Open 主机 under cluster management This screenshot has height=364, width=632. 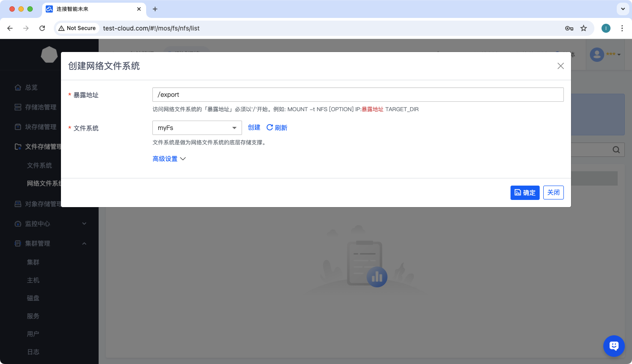point(33,280)
